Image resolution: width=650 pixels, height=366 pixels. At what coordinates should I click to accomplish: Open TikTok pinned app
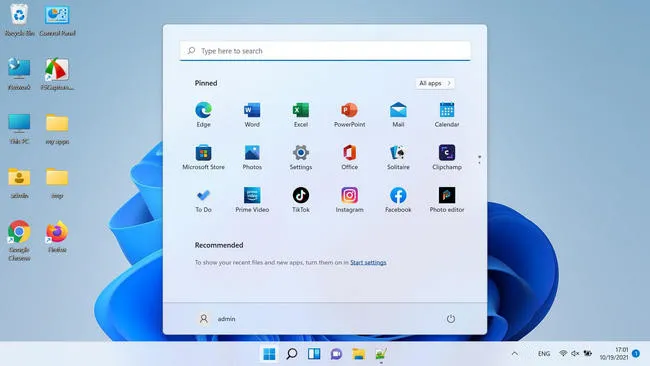click(x=301, y=200)
